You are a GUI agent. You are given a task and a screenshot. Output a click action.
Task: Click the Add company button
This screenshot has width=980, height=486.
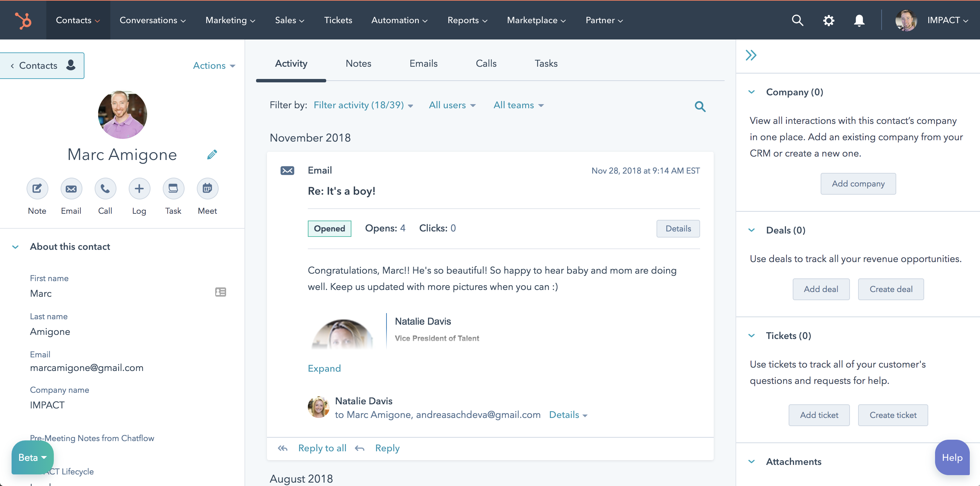tap(858, 184)
